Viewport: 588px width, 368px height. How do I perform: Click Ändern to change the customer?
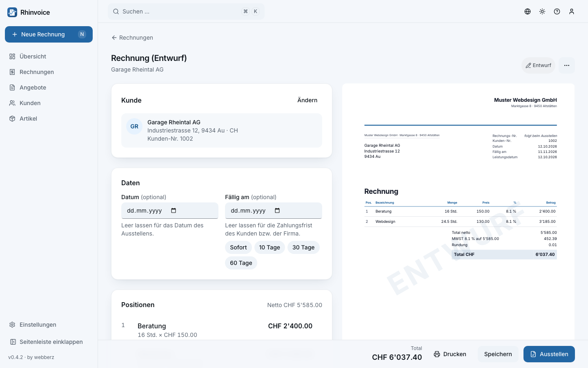coord(307,100)
